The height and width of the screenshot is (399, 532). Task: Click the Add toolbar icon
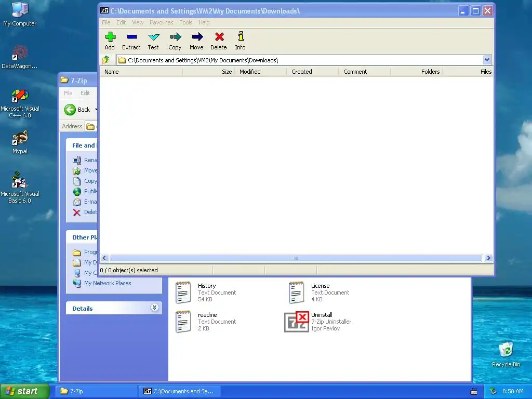tap(110, 37)
